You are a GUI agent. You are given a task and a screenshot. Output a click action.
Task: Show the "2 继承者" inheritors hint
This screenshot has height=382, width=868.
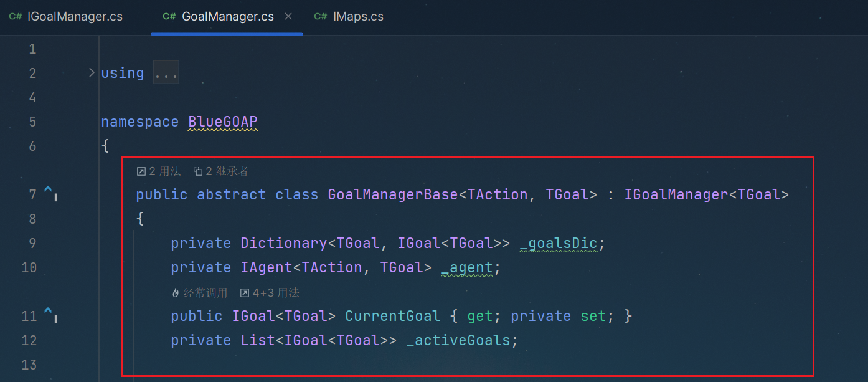point(222,171)
